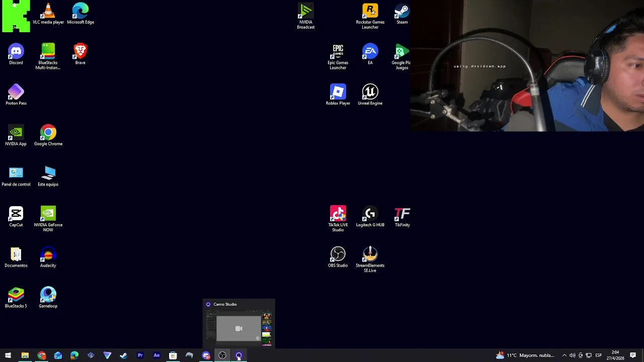Switch to OBS Studio in the taskbar
The height and width of the screenshot is (362, 644).
[222, 355]
